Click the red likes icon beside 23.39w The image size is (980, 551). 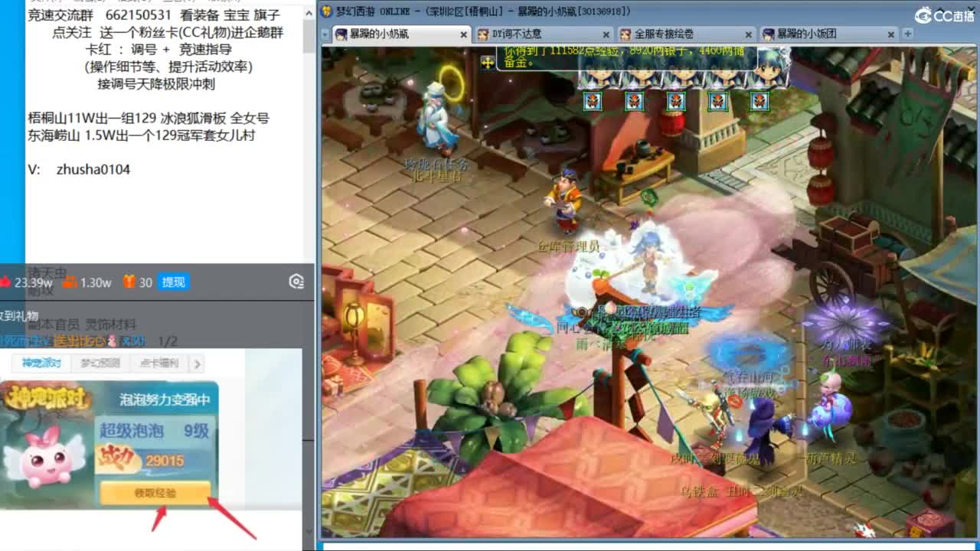[5, 282]
